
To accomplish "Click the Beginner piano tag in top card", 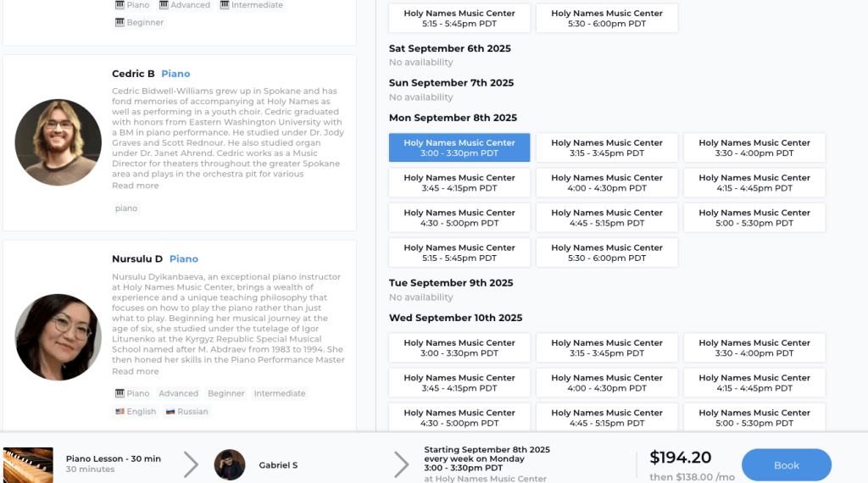I will pos(139,23).
